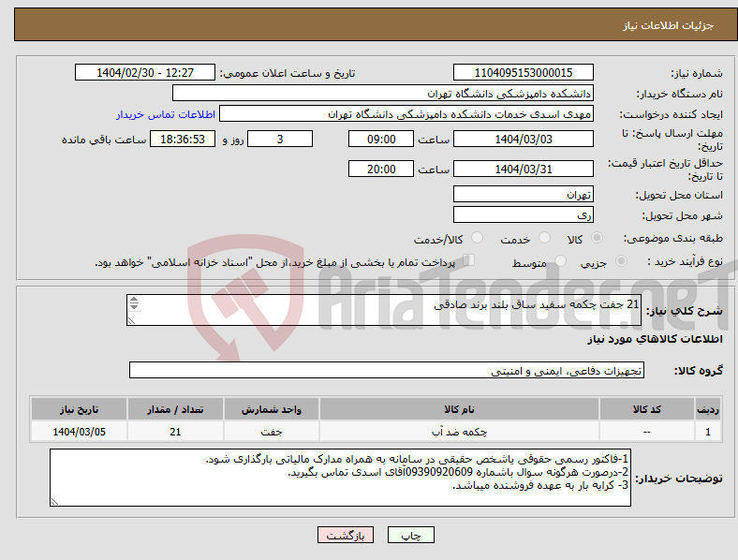Click price validity date 1404/03/31 field

pos(523,169)
